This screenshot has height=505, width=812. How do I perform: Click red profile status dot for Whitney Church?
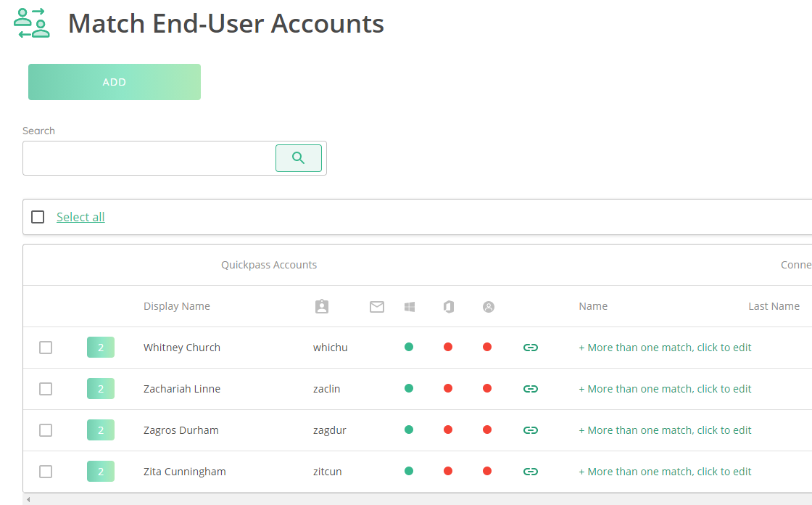click(x=486, y=347)
